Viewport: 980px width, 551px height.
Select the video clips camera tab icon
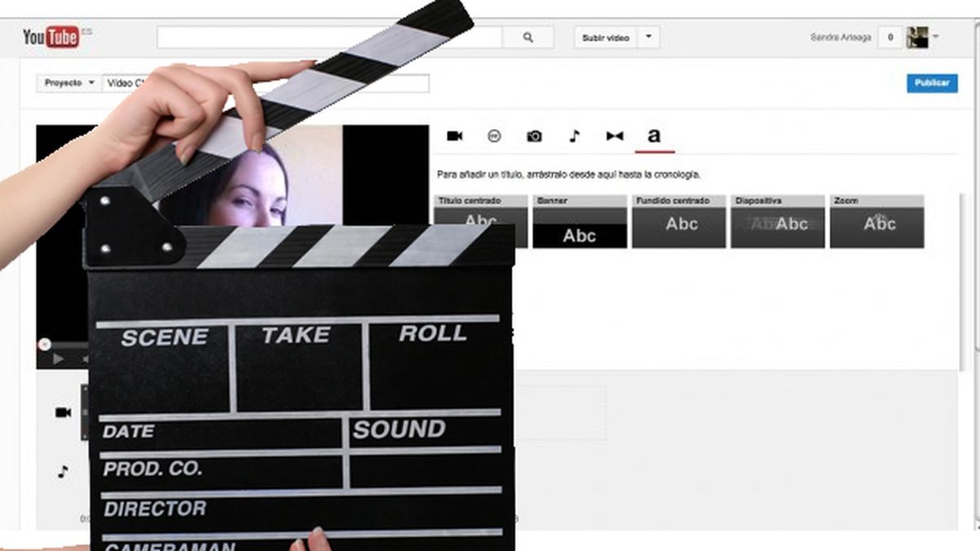[454, 136]
